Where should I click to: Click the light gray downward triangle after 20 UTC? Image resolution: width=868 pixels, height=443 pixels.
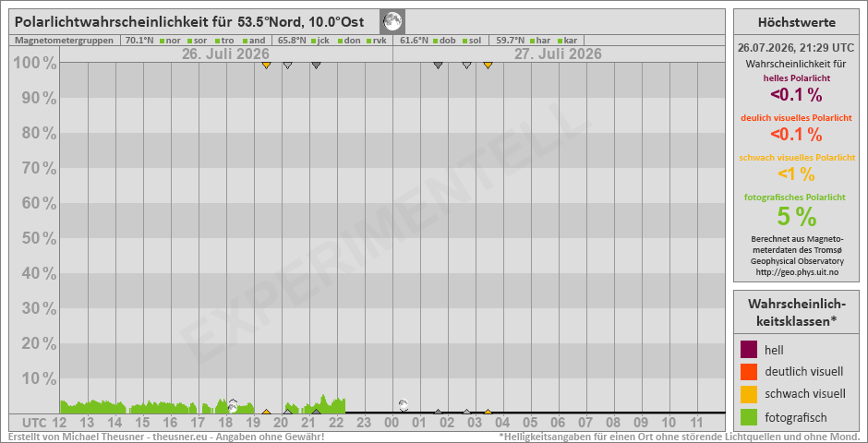(287, 66)
